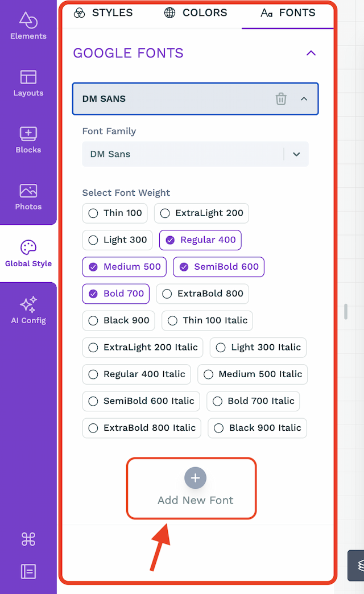Switch to the Styles tab

pos(104,13)
